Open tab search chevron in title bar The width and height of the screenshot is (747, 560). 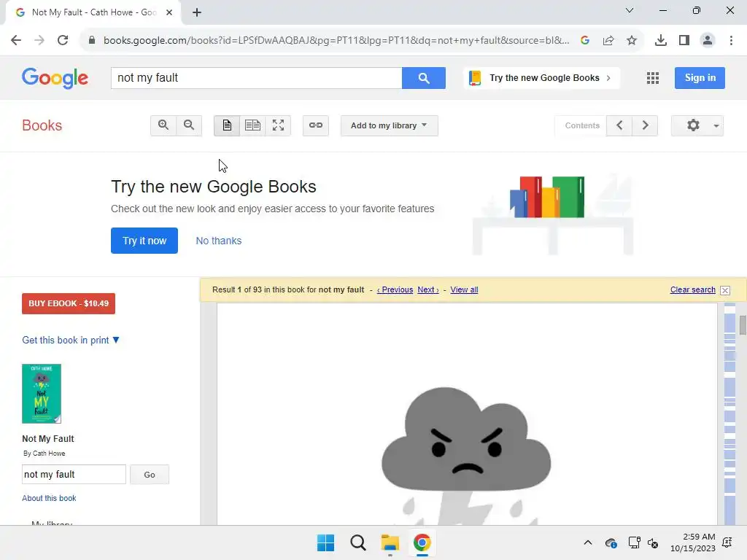coord(630,10)
